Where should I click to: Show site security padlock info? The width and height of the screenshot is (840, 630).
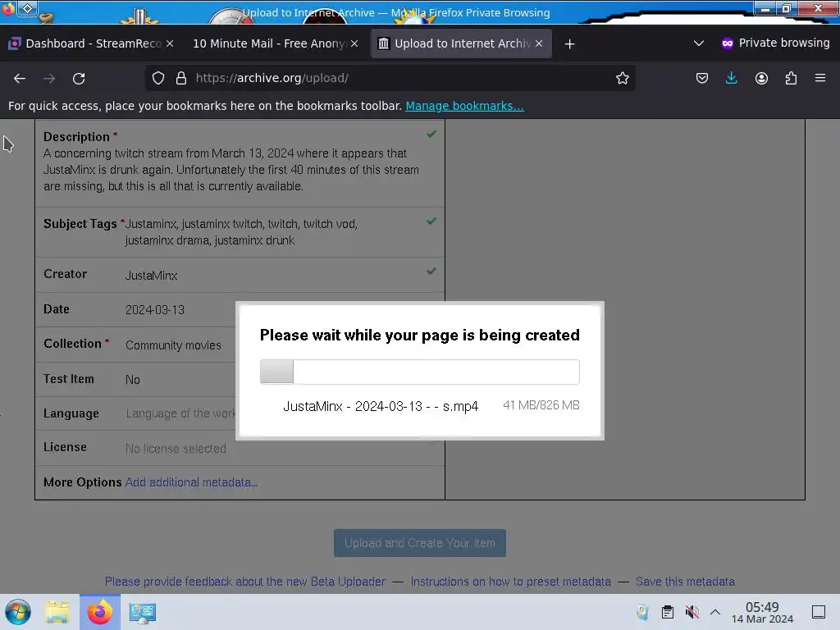pyautogui.click(x=181, y=78)
